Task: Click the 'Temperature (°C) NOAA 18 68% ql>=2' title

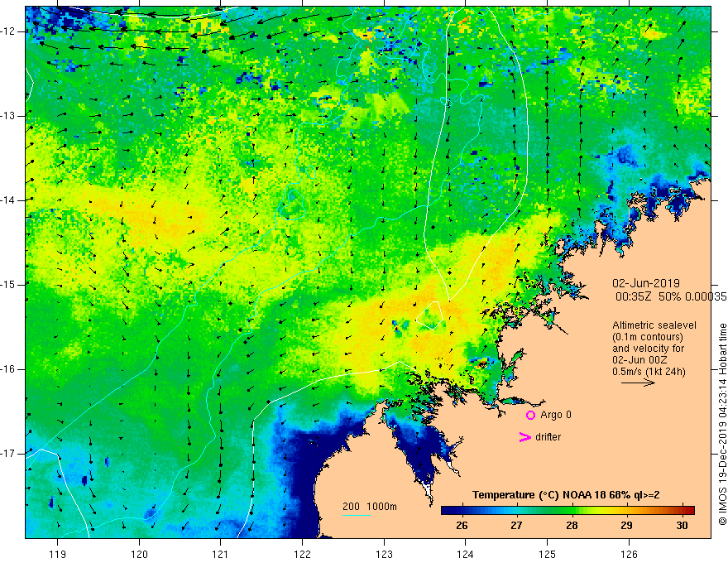Action: point(566,495)
